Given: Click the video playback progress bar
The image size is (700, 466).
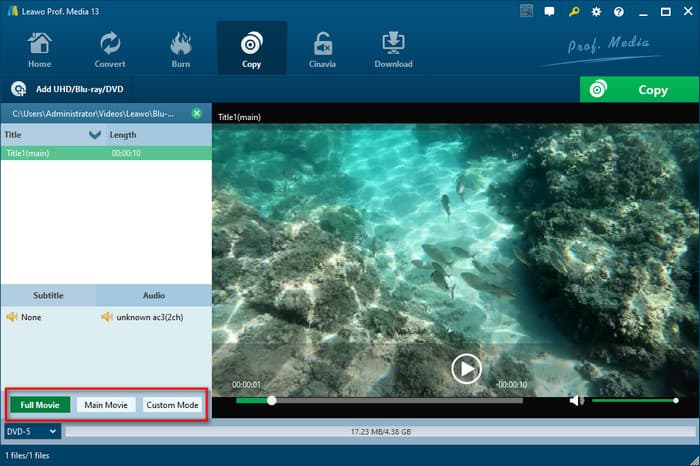Looking at the screenshot, I should pos(380,401).
